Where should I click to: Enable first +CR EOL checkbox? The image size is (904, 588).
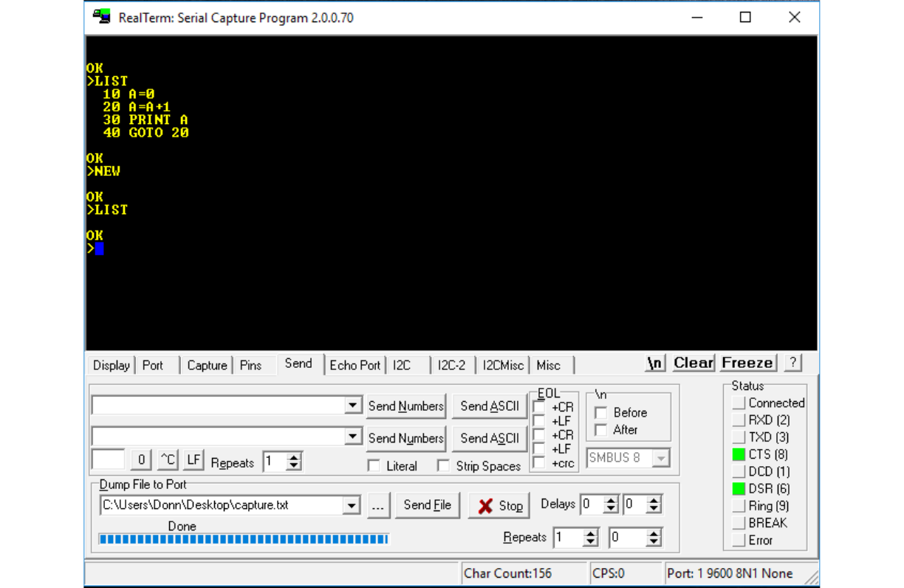(539, 407)
